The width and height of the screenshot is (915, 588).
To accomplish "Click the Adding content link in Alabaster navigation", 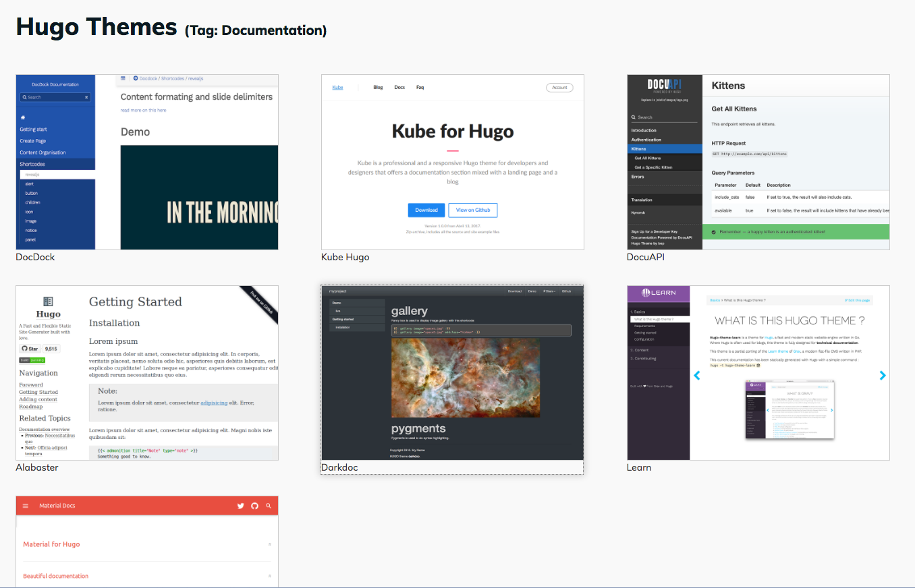I will pos(38,399).
